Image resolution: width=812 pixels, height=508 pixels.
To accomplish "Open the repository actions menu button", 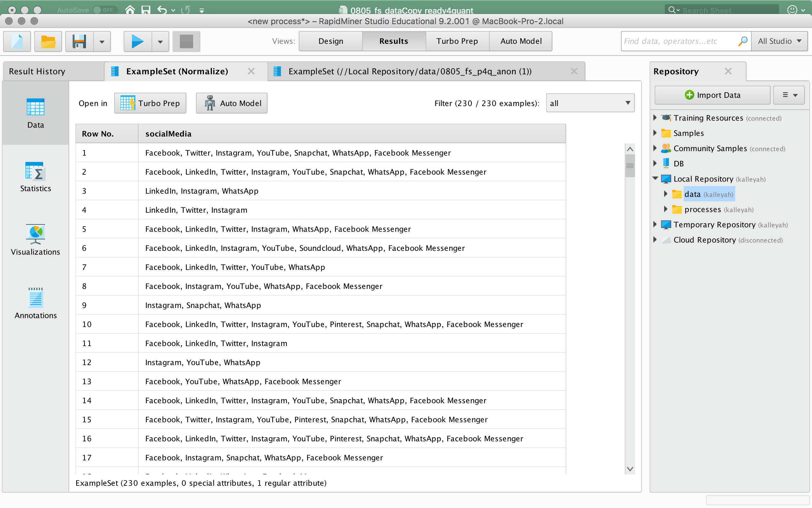I will coord(789,95).
